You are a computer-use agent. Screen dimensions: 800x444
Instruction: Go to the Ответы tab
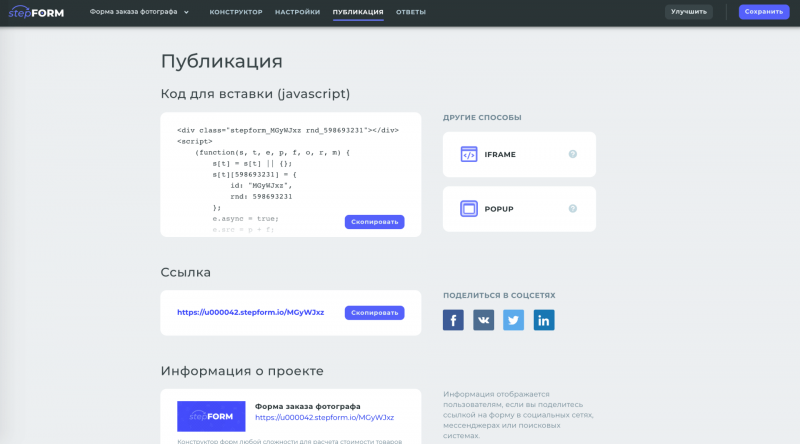410,12
